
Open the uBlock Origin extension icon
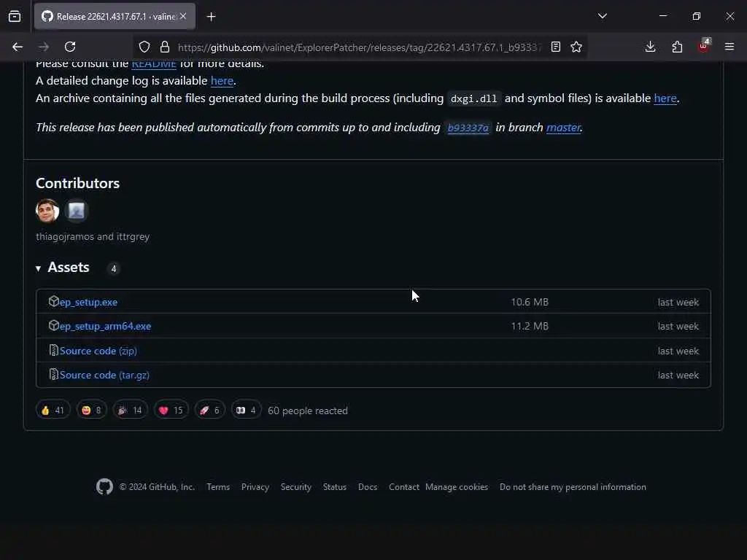point(704,46)
